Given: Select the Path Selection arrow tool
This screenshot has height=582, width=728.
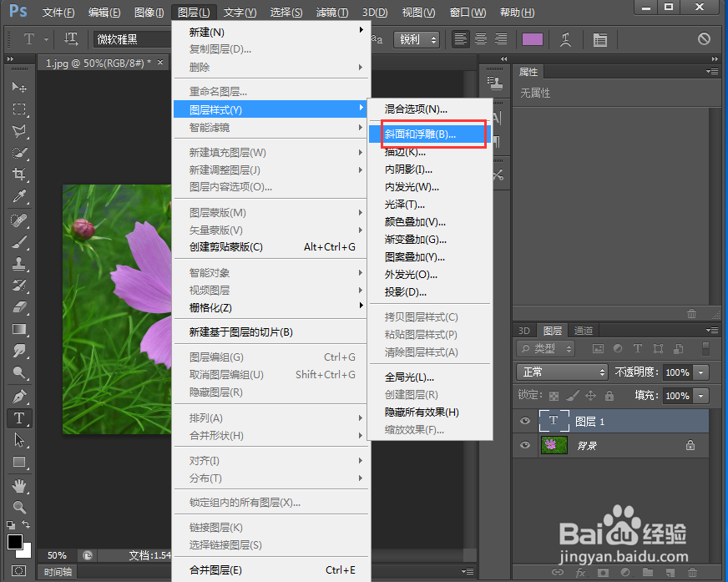Looking at the screenshot, I should click(x=19, y=440).
